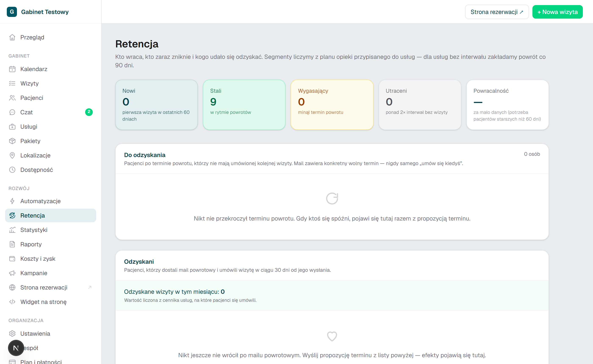Click the ROZWÓJ sidebar group label
This screenshot has width=593, height=364.
(19, 188)
